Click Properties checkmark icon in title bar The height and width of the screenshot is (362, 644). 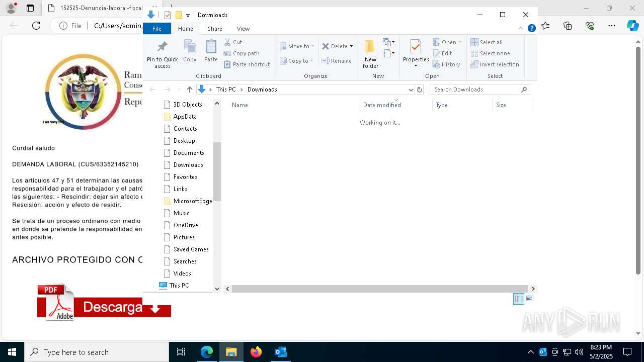tap(168, 15)
